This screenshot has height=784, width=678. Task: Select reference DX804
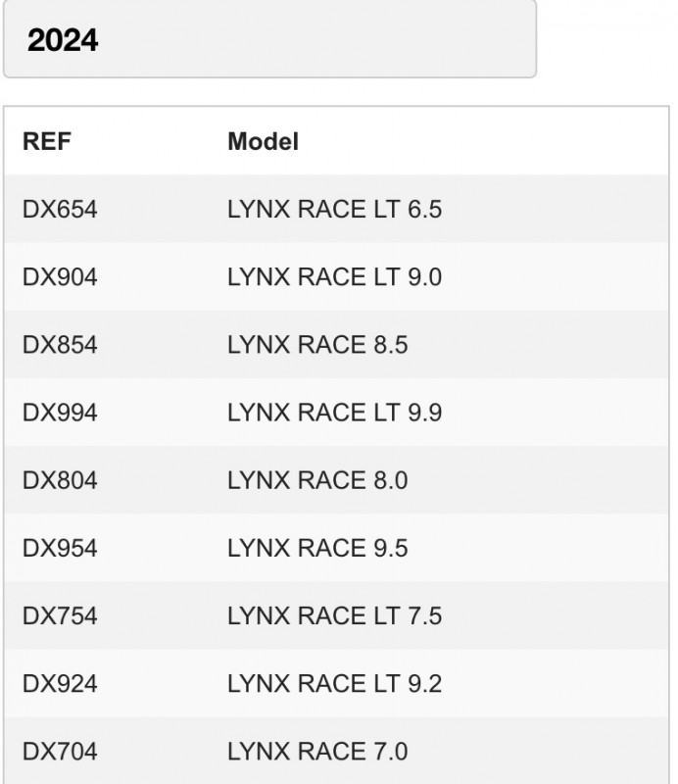60,480
